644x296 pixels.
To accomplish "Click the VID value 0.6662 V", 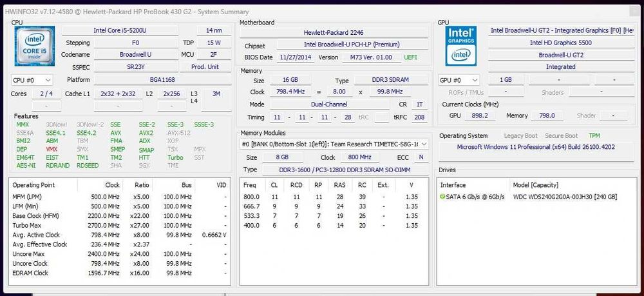I will click(x=214, y=235).
